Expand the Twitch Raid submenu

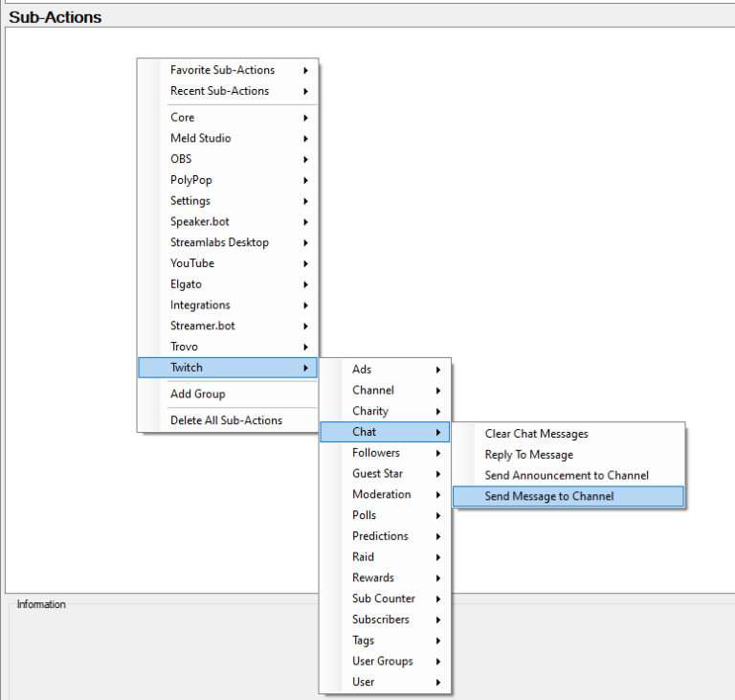coord(363,556)
